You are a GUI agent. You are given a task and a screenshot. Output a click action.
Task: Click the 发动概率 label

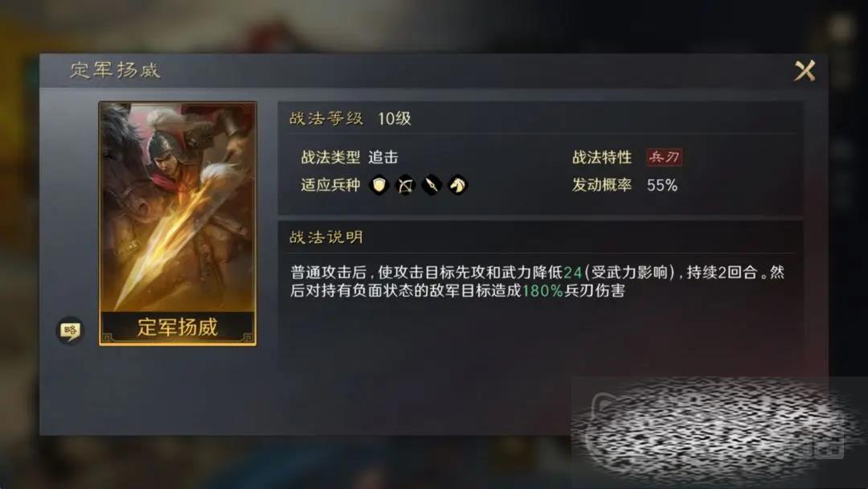602,185
